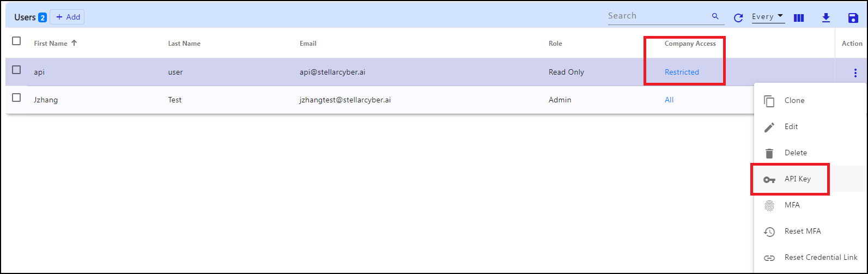The height and width of the screenshot is (274, 868).
Task: Expand the Every refresh interval dropdown
Action: click(x=768, y=16)
